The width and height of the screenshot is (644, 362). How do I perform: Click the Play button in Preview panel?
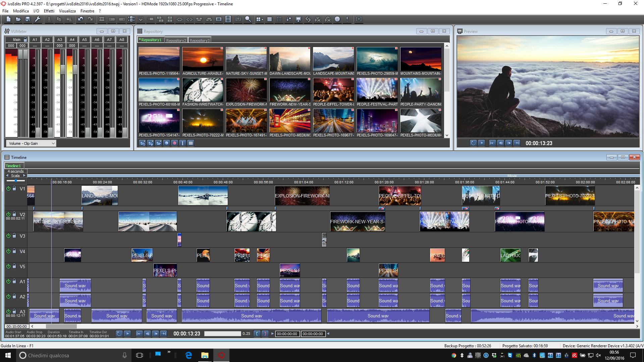coord(482,143)
